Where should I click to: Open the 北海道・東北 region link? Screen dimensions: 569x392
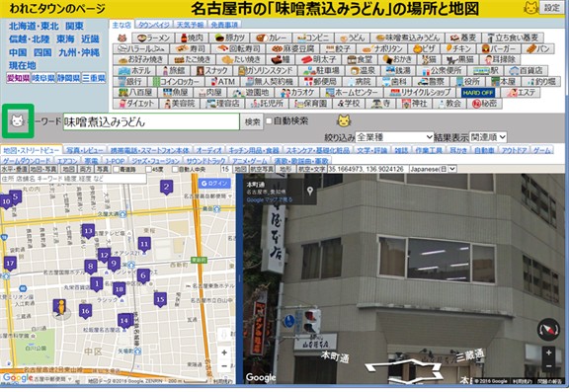click(34, 26)
